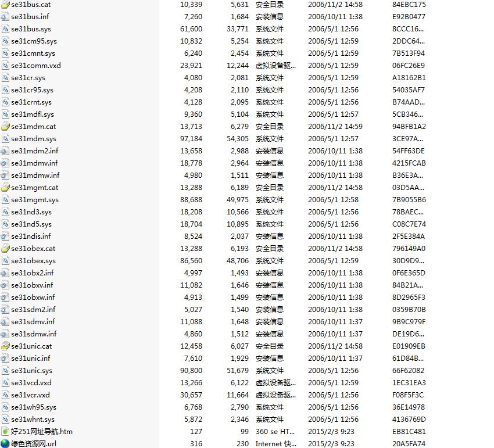Click the se31vcd.vxd file icon
This screenshot has width=494, height=448.
point(5,383)
